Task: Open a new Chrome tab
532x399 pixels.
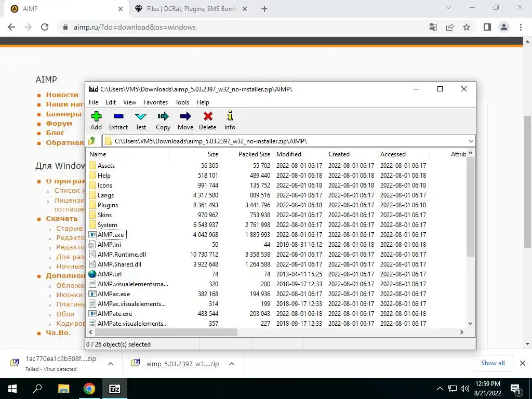Action: pos(264,9)
